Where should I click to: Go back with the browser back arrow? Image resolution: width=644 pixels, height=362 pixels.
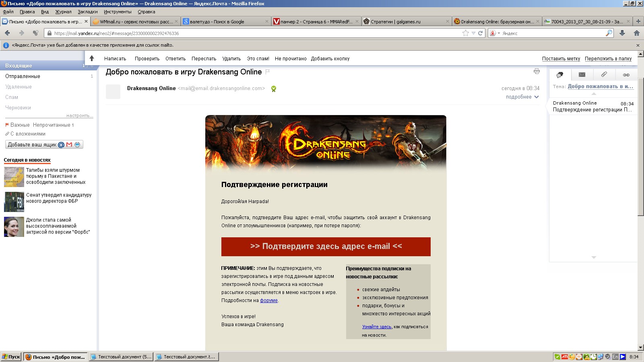[x=7, y=33]
